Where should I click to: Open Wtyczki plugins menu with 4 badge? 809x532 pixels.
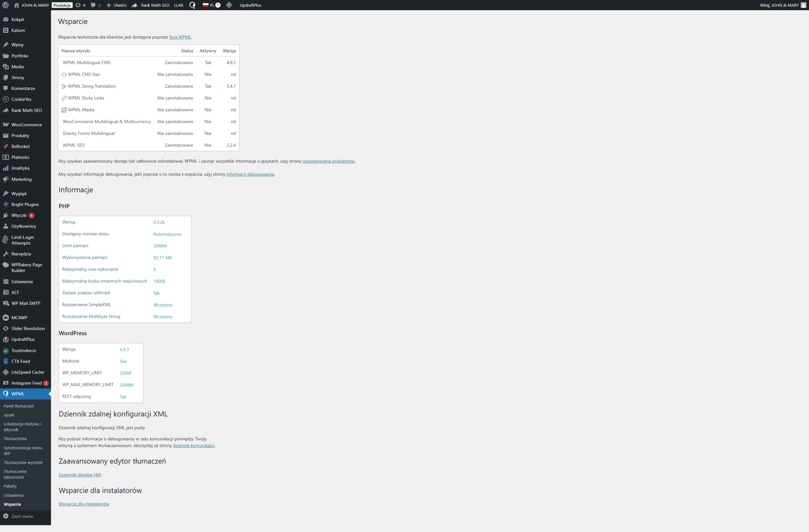tap(19, 216)
